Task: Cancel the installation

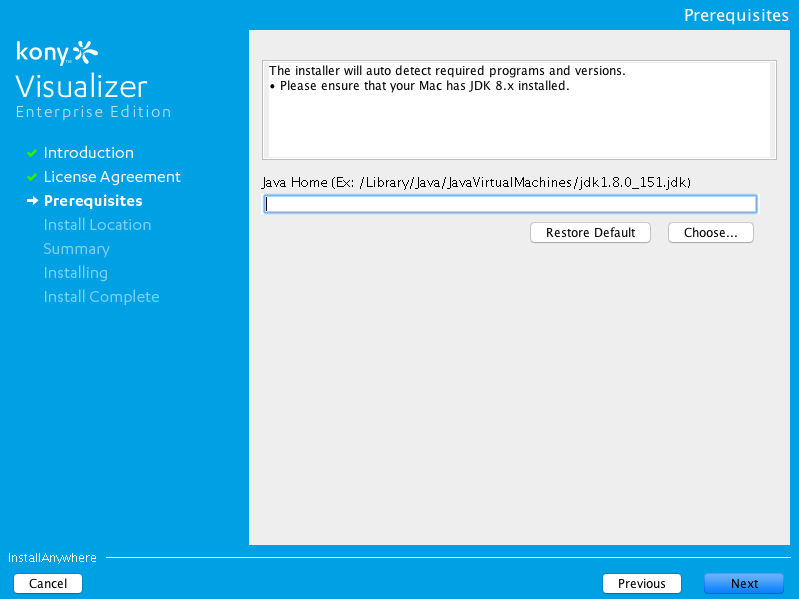Action: [x=48, y=583]
